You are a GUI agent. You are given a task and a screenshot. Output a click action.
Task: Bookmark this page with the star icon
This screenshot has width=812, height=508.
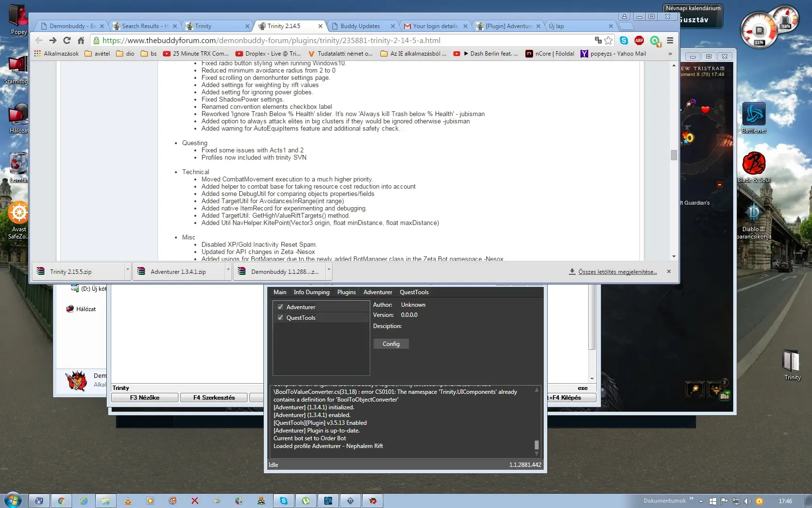pyautogui.click(x=609, y=41)
